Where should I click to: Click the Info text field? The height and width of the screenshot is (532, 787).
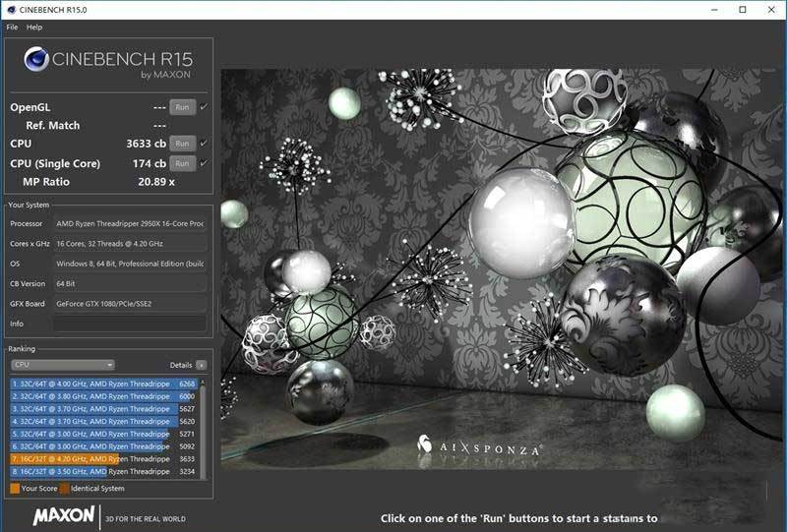pyautogui.click(x=130, y=324)
